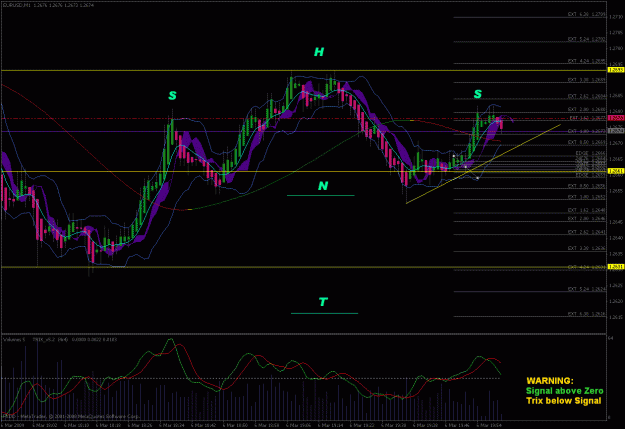Click the 1.2615 price axis label
The image size is (625, 429).
pos(616,317)
